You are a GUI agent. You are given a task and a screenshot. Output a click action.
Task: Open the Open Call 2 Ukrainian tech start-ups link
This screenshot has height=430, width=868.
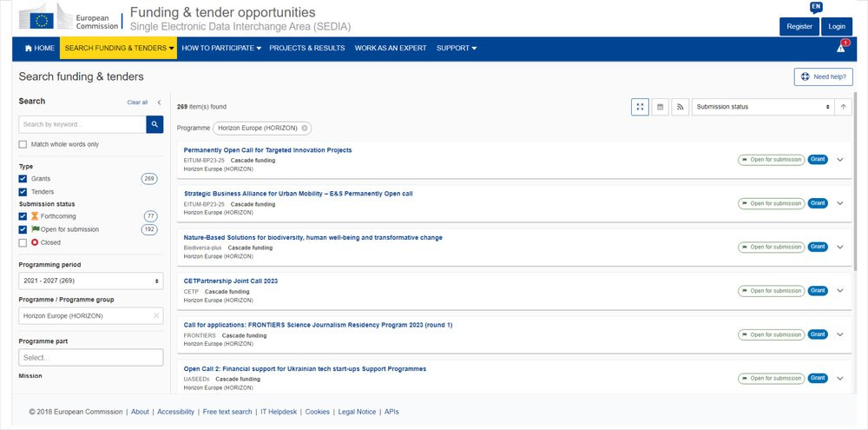(305, 369)
